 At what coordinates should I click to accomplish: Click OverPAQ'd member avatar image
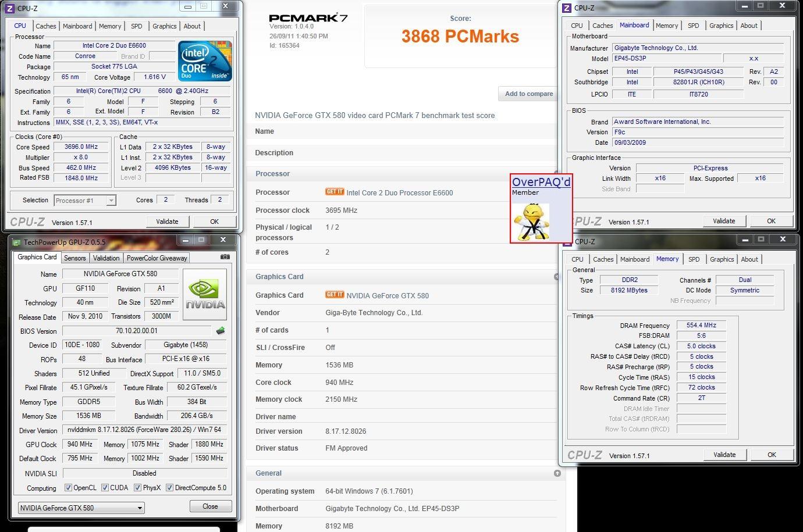(531, 222)
